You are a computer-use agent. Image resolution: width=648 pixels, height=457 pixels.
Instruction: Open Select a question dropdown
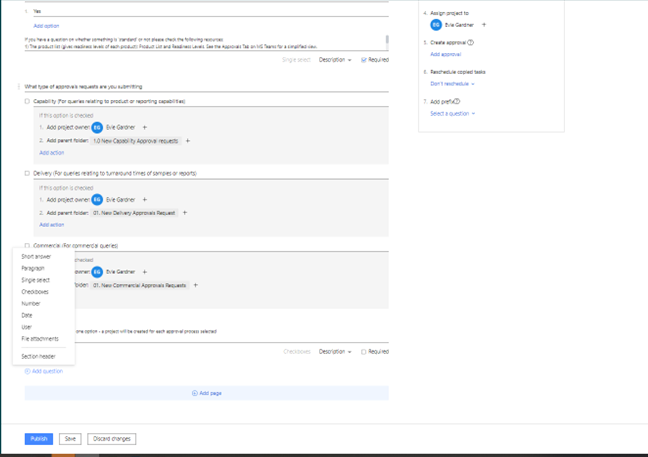point(452,114)
